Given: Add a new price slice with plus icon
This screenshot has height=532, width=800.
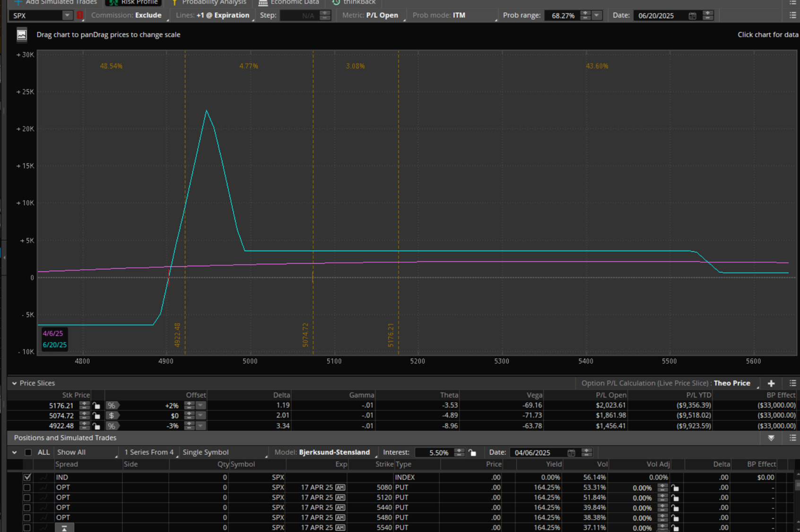Looking at the screenshot, I should tap(771, 384).
